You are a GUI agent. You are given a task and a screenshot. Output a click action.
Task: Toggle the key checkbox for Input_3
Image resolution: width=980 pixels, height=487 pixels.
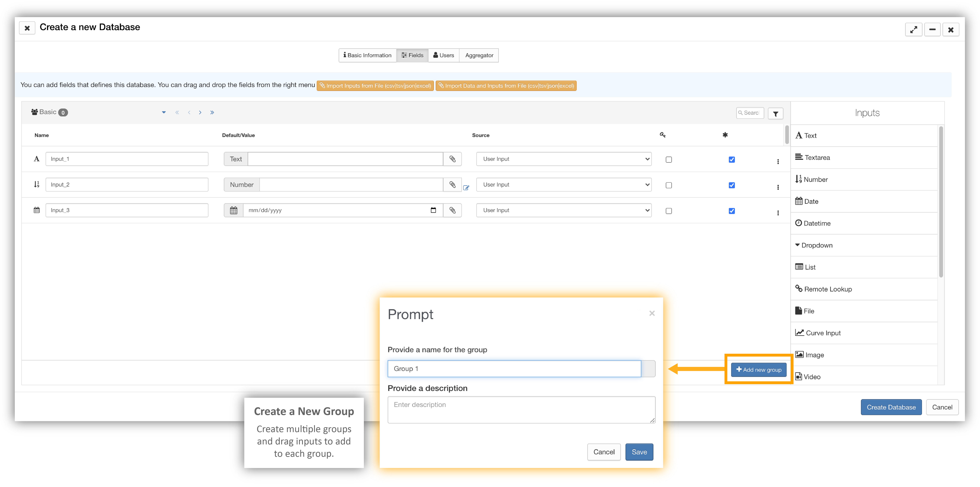(669, 211)
